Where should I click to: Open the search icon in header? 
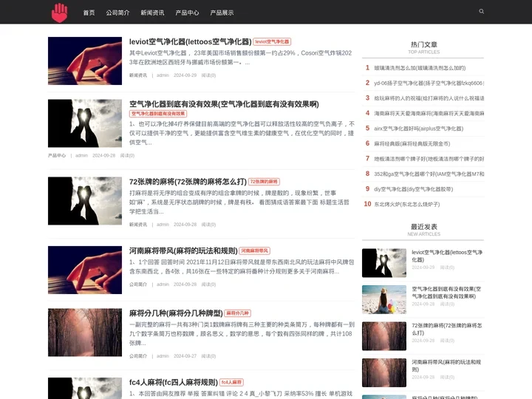[x=481, y=12]
